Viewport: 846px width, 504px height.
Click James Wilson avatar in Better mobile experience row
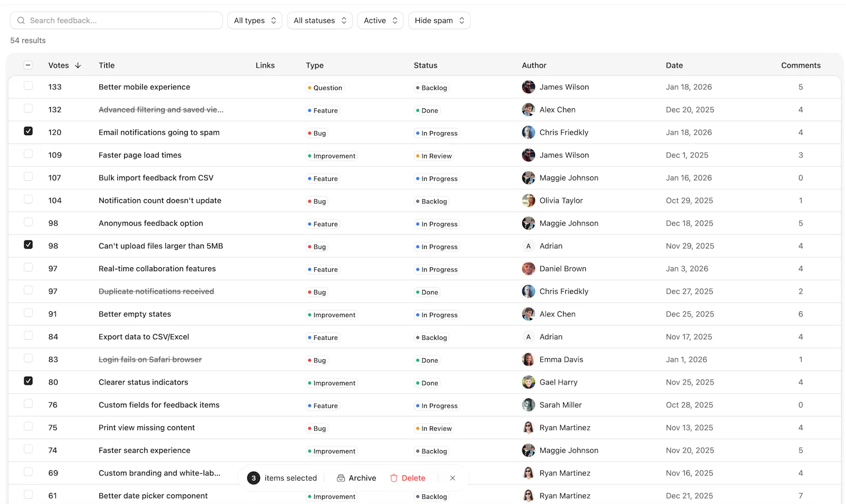528,87
